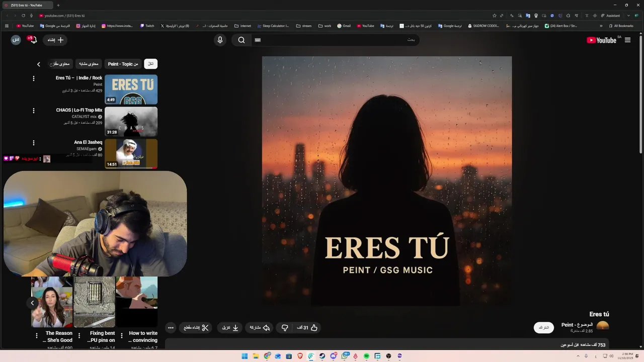Click the browser address bar
The height and width of the screenshot is (362, 644).
262,16
